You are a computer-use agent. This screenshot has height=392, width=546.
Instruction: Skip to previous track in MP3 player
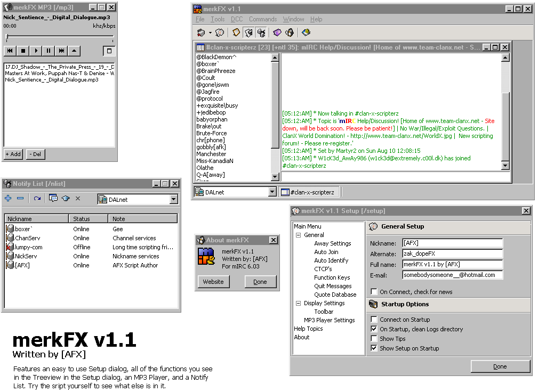pyautogui.click(x=10, y=51)
